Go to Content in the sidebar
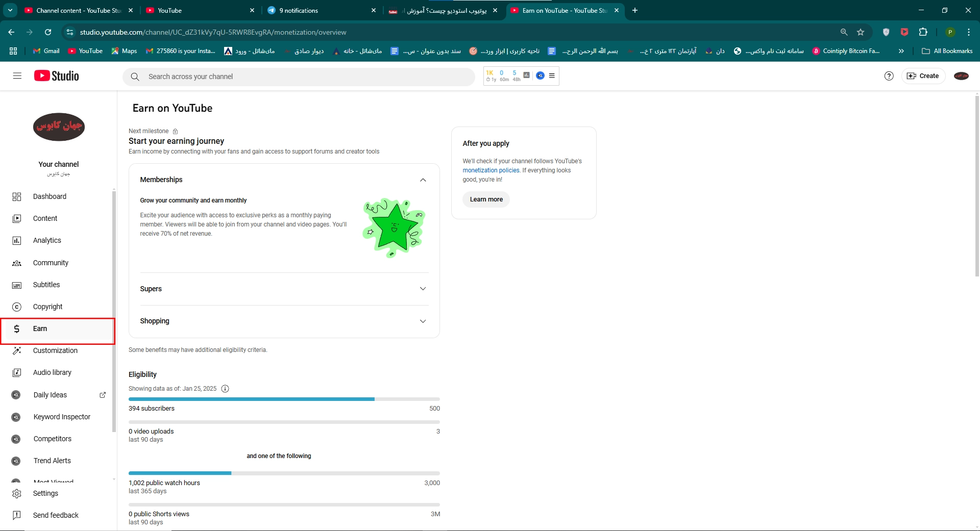Screen dimensions: 980x531 45,218
